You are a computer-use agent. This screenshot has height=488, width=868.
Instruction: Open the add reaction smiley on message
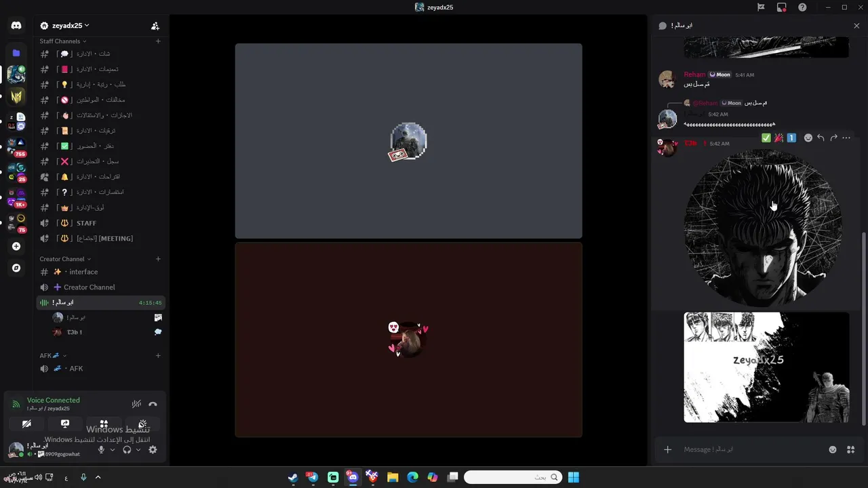[x=808, y=138]
